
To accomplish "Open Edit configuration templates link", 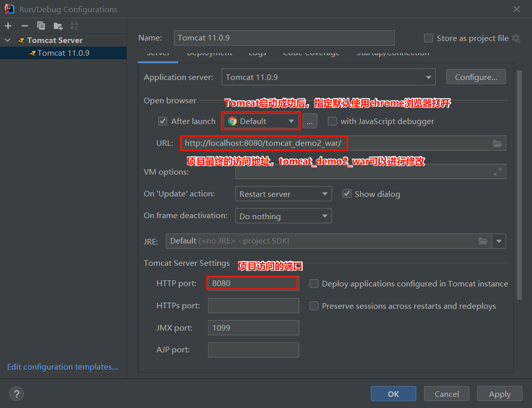I will (x=62, y=366).
